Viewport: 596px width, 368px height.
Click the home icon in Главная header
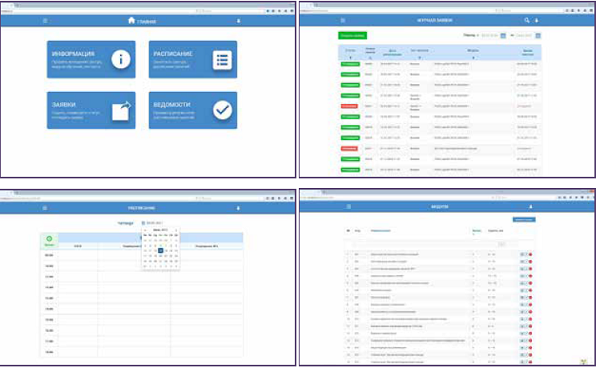coord(132,21)
